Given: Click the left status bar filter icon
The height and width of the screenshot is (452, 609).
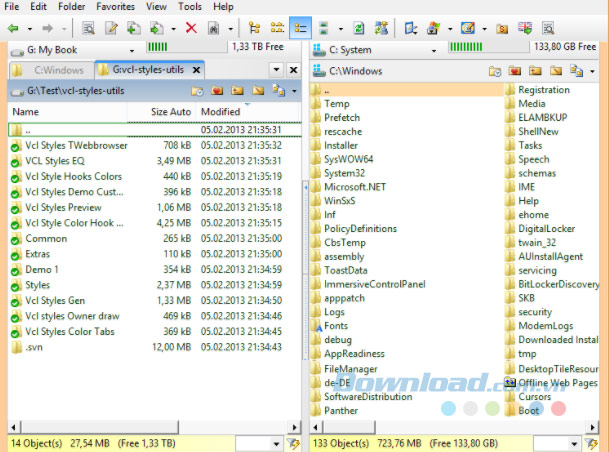Looking at the screenshot, I should [x=293, y=443].
